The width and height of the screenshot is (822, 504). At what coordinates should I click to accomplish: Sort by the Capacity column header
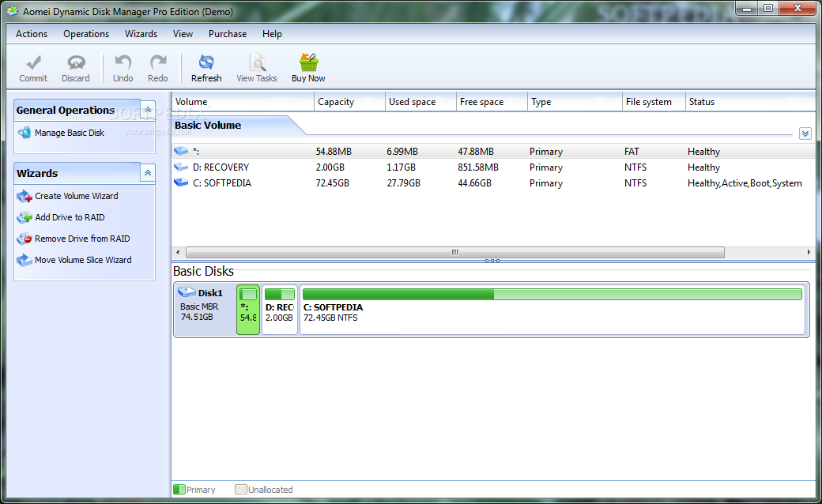click(x=349, y=102)
